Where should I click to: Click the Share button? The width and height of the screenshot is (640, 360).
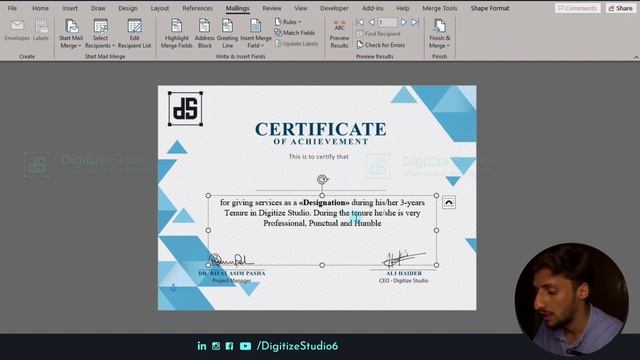click(x=620, y=8)
